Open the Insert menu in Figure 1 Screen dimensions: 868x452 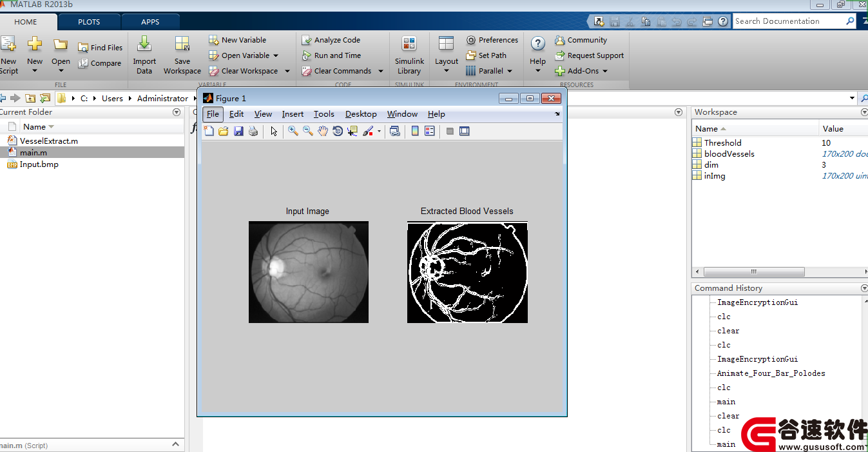(293, 114)
